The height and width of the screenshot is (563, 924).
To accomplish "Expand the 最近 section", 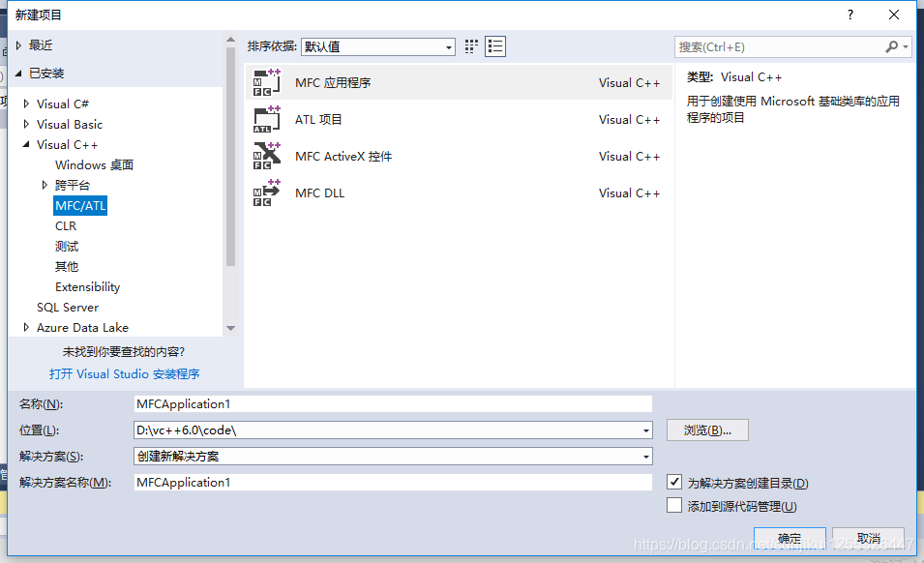I will pyautogui.click(x=18, y=45).
